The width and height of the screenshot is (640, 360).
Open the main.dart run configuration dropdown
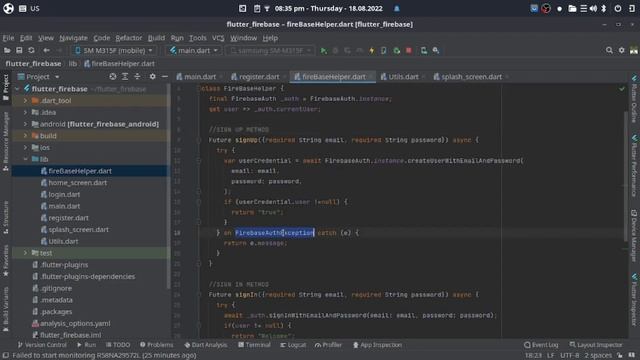(193, 51)
